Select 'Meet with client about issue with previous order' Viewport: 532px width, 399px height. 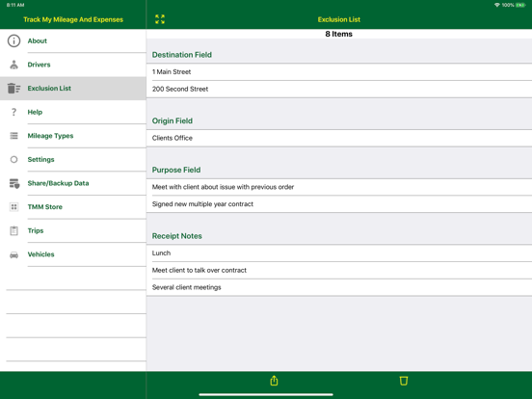339,187
